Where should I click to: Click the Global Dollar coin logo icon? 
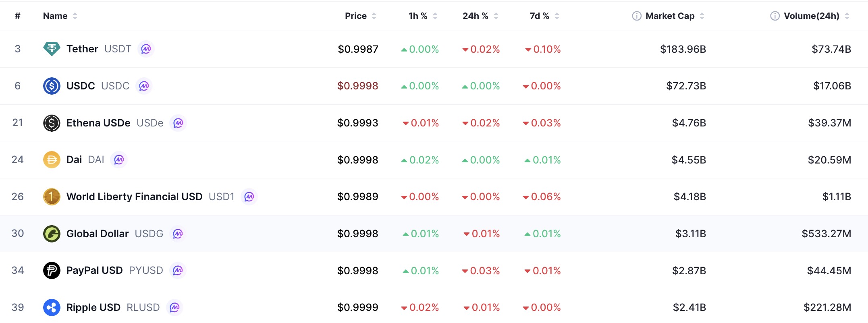coord(52,234)
